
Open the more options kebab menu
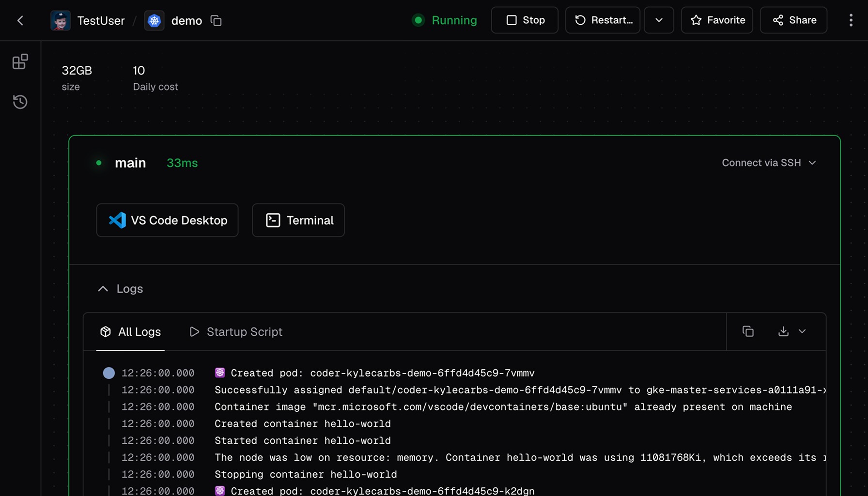coord(851,20)
